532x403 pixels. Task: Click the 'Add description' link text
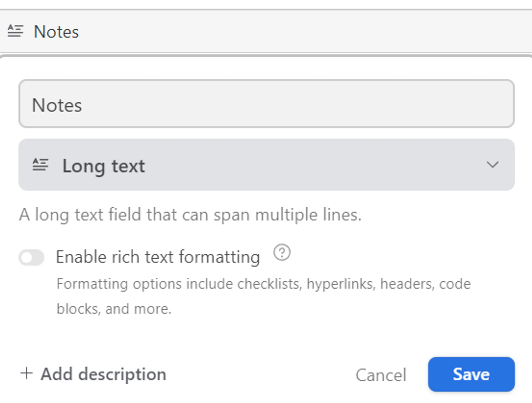(x=103, y=374)
